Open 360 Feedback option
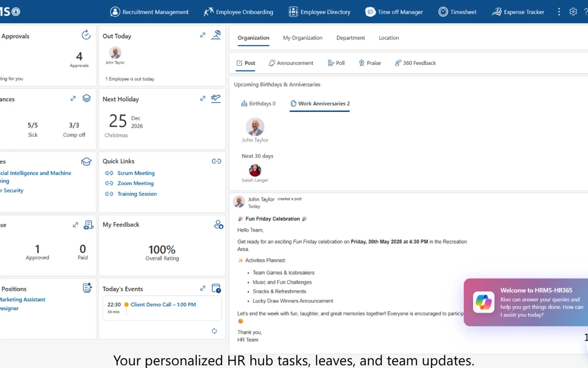This screenshot has width=588, height=368. coord(415,63)
